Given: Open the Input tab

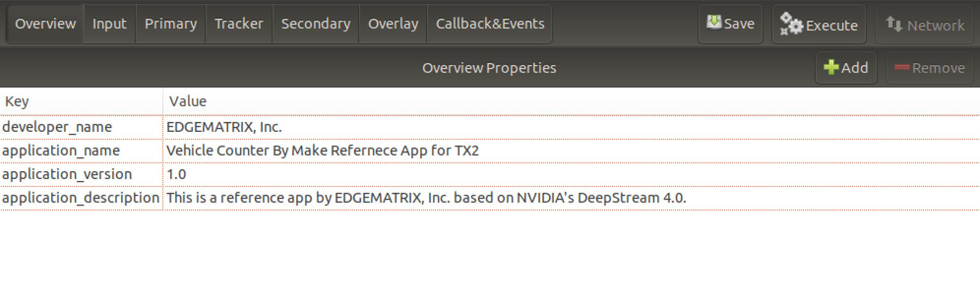Looking at the screenshot, I should (109, 24).
